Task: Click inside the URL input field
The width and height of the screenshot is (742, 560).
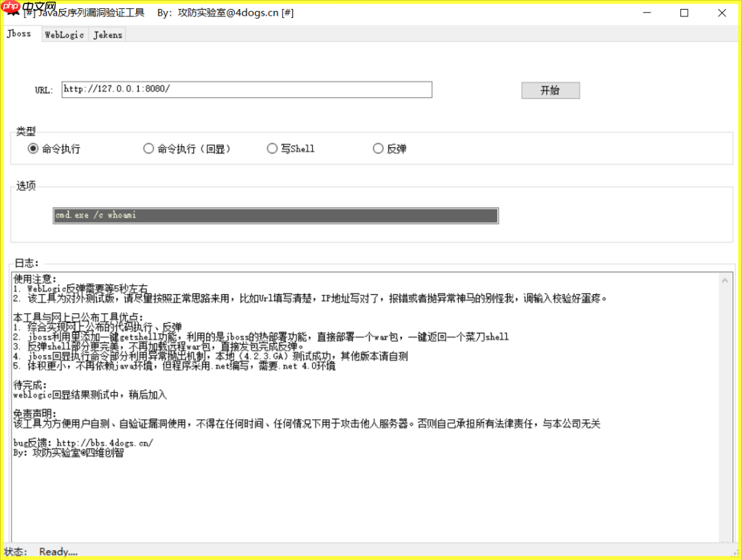Action: (246, 89)
